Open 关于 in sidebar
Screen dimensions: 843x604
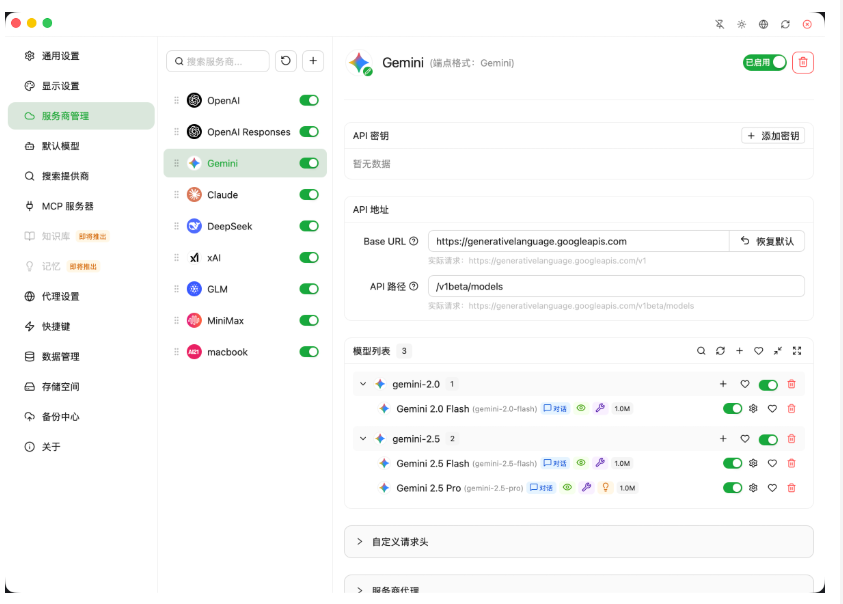click(x=81, y=447)
